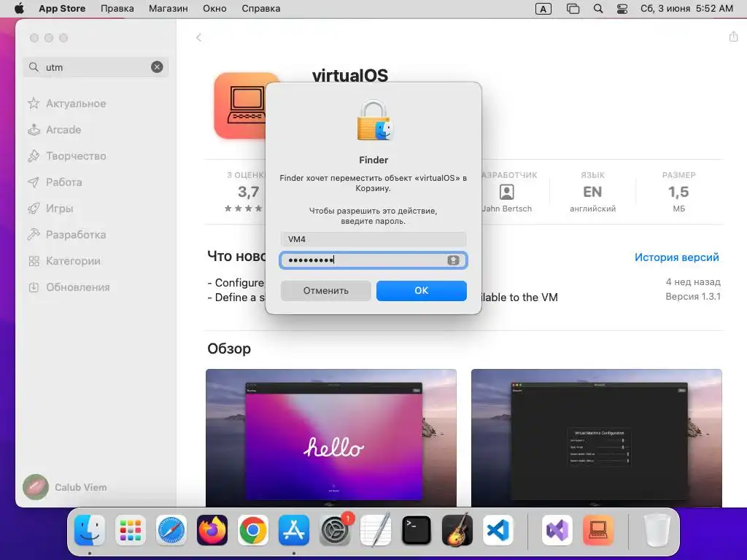The image size is (747, 560).
Task: Go back with the chevron button
Action: [199, 38]
